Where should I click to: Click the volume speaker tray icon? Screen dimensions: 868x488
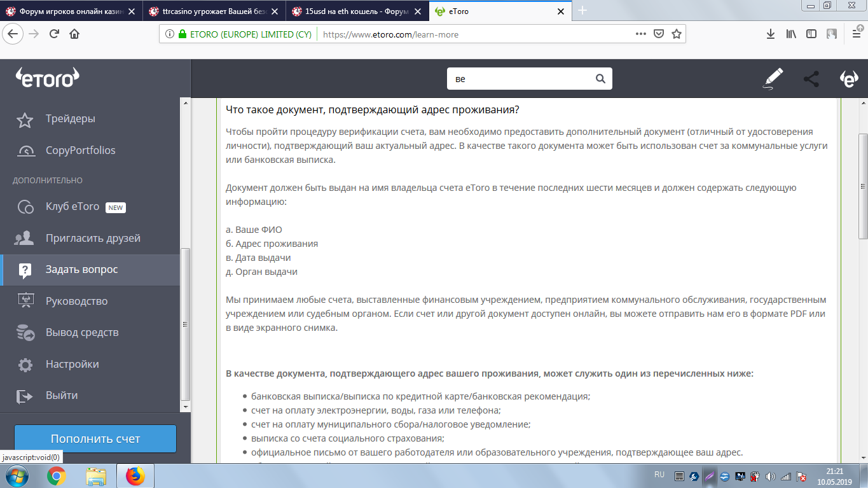pyautogui.click(x=771, y=476)
